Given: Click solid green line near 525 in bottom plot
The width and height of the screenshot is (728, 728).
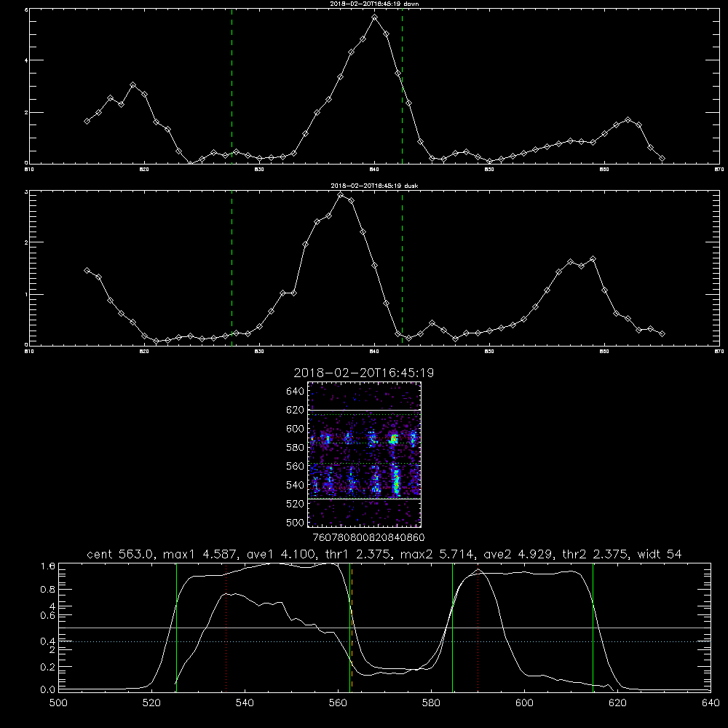Looking at the screenshot, I should (x=176, y=628).
